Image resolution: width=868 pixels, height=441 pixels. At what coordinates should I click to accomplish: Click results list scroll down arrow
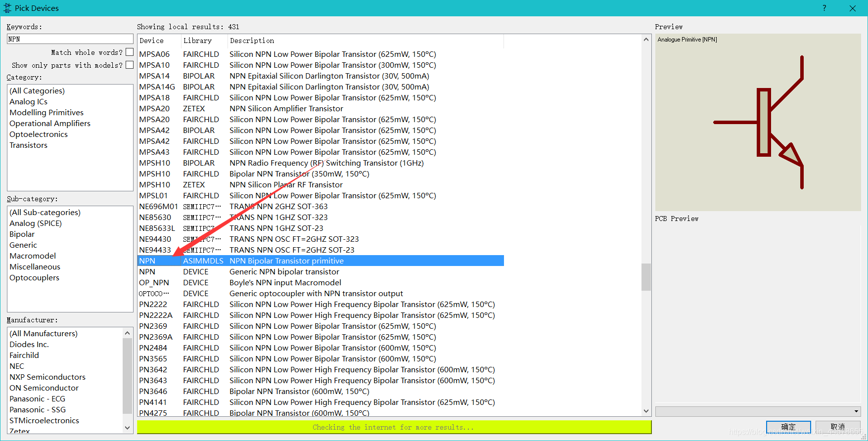point(646,411)
